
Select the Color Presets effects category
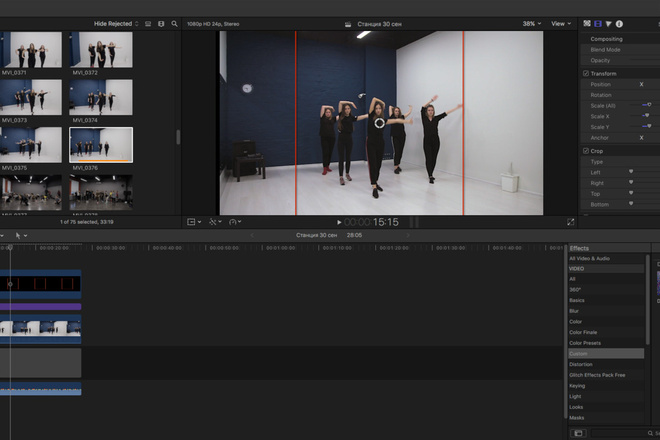606,343
